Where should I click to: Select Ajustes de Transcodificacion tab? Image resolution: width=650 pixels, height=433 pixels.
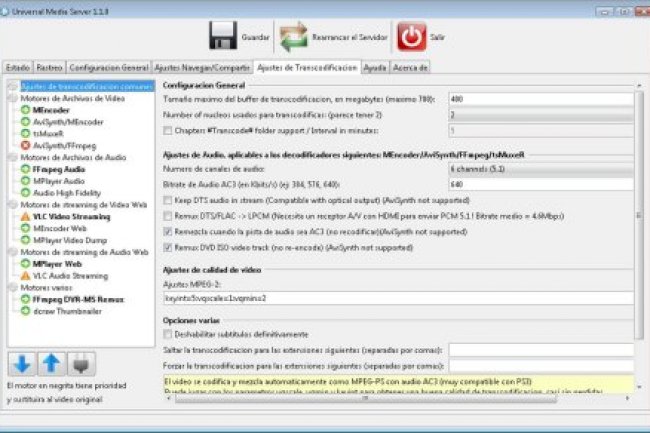[307, 68]
